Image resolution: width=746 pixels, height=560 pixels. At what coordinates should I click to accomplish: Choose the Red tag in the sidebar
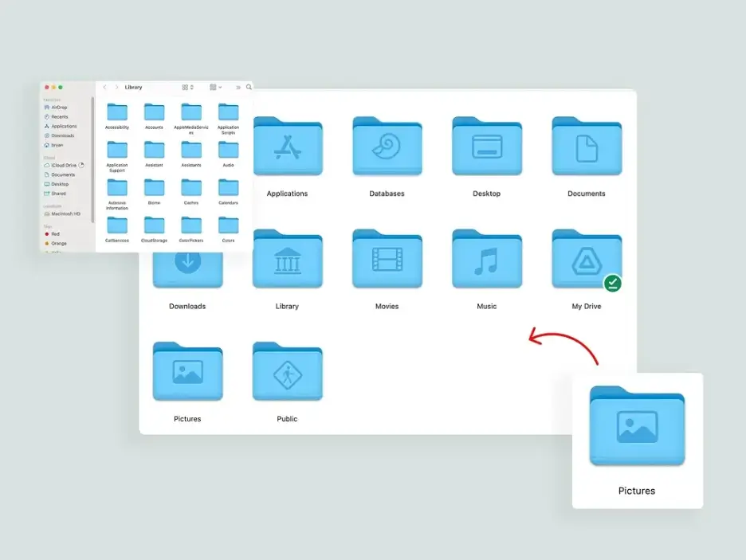(53, 234)
